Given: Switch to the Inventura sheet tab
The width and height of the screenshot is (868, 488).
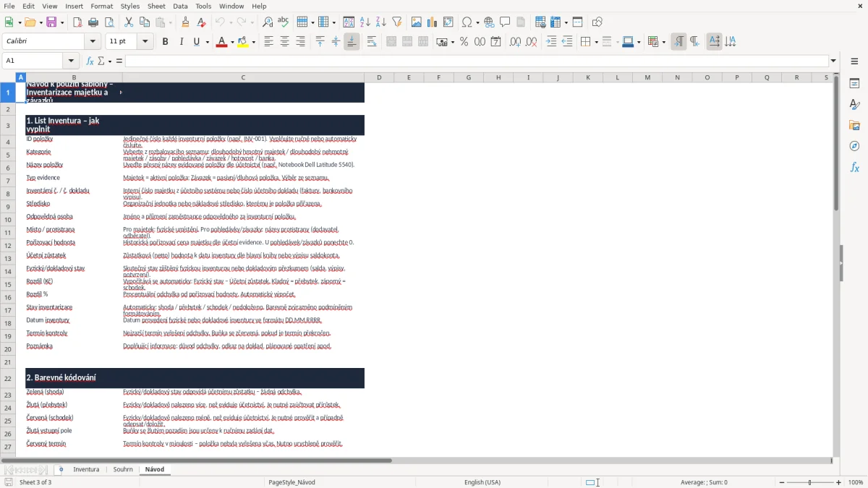Looking at the screenshot, I should click(x=86, y=469).
